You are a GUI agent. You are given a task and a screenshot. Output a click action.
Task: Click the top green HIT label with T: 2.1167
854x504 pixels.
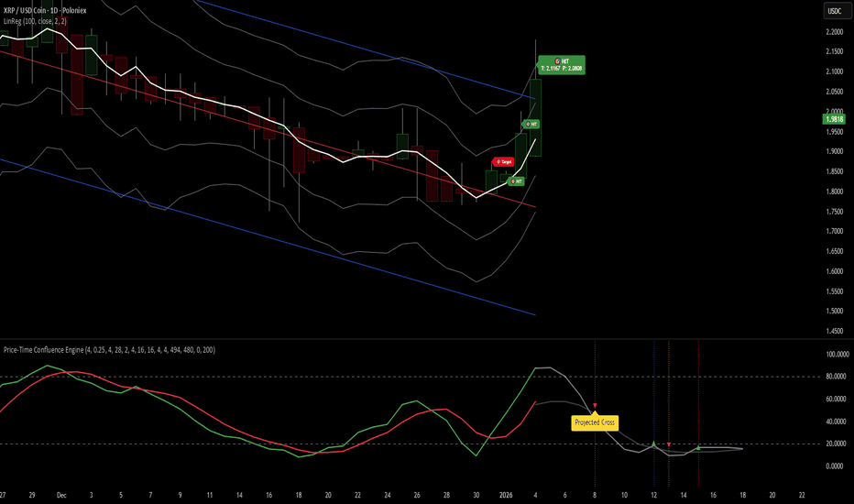[562, 65]
